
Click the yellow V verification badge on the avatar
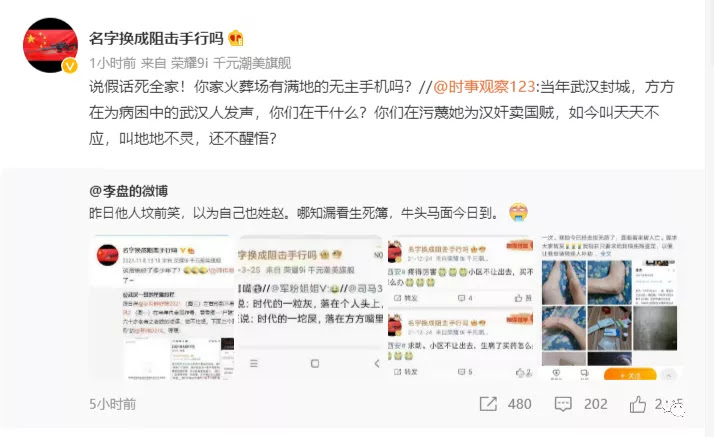[x=69, y=66]
